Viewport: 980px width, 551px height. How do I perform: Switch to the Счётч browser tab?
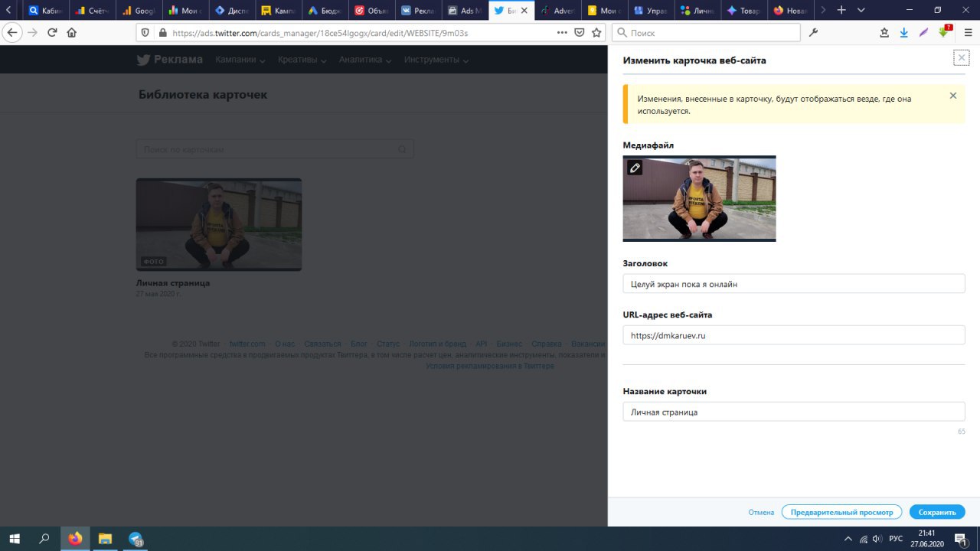(92, 11)
